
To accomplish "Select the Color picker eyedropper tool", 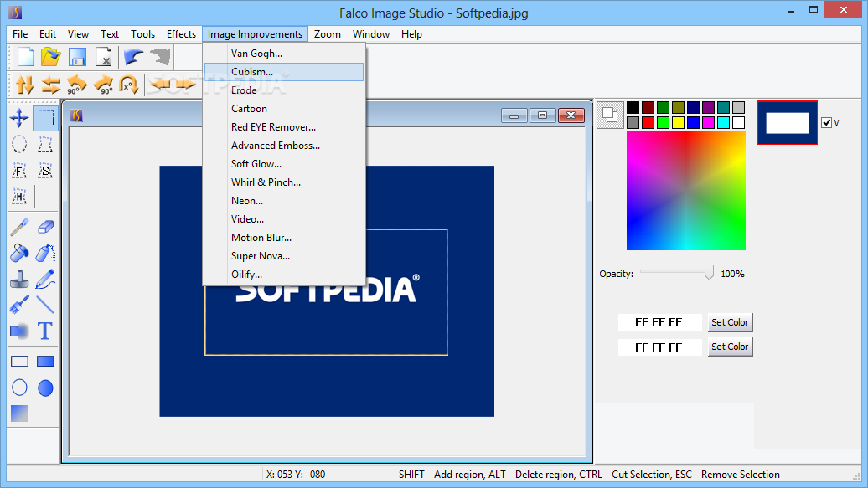I will (x=19, y=227).
